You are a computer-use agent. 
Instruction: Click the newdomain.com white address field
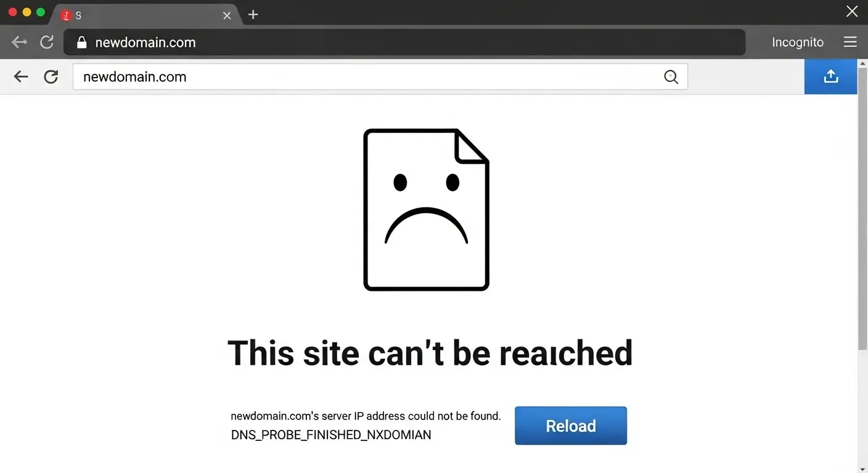coord(380,77)
